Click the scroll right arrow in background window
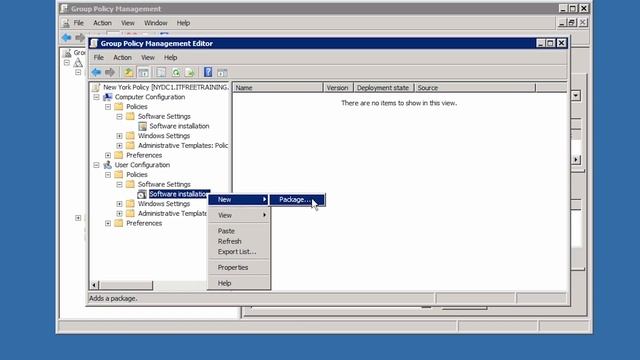 [576, 160]
